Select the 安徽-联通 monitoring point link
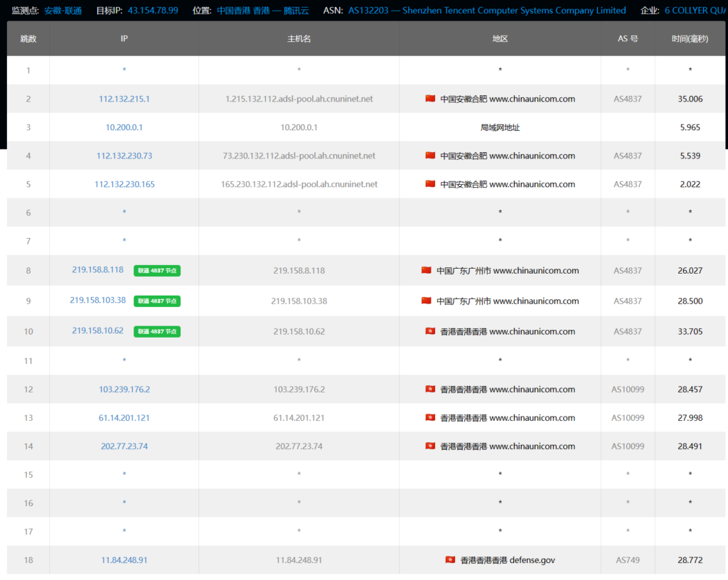The height and width of the screenshot is (580, 728). 63,11
